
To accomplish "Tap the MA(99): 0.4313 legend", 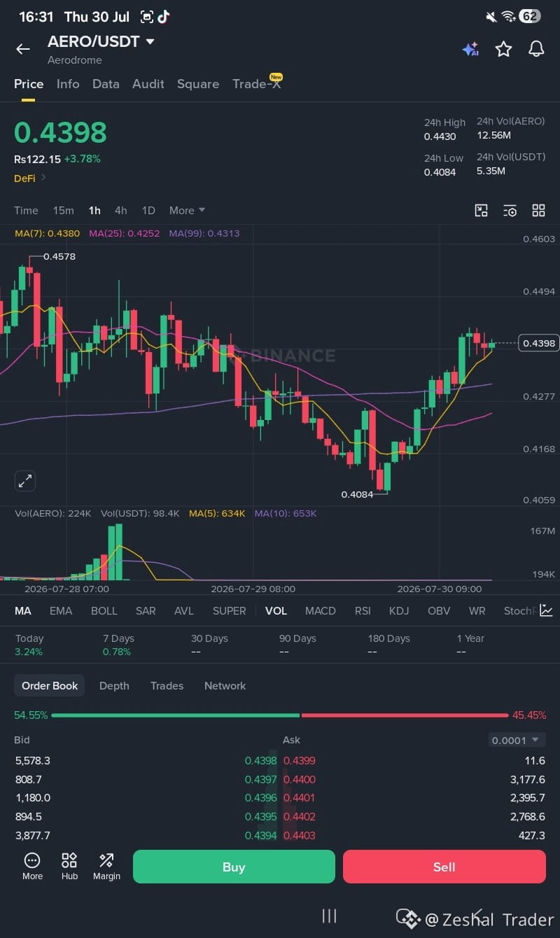I will coord(204,233).
